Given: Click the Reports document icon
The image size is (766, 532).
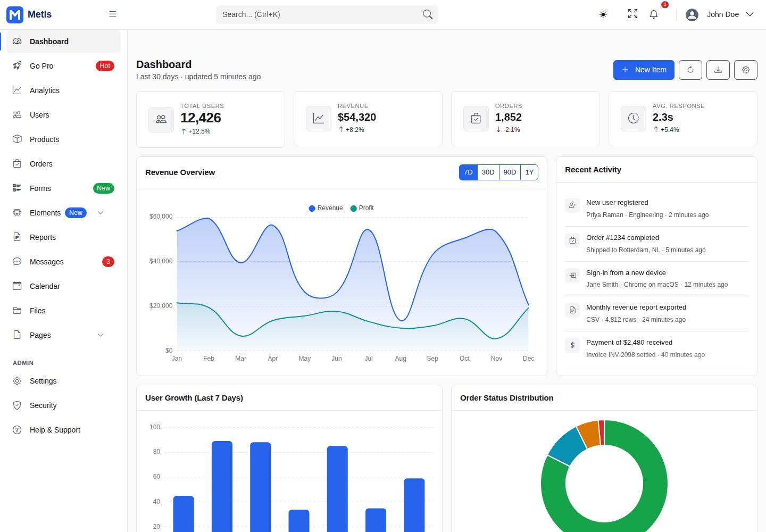Looking at the screenshot, I should click(x=17, y=237).
